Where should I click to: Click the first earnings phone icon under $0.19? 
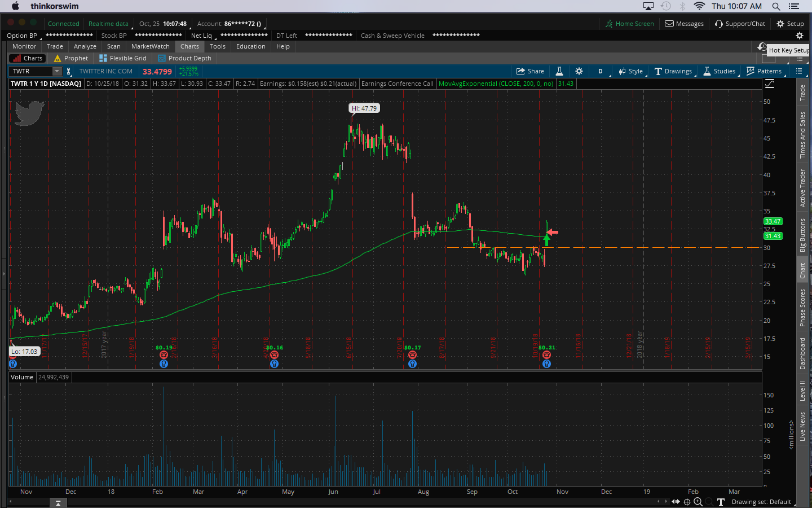tap(164, 355)
